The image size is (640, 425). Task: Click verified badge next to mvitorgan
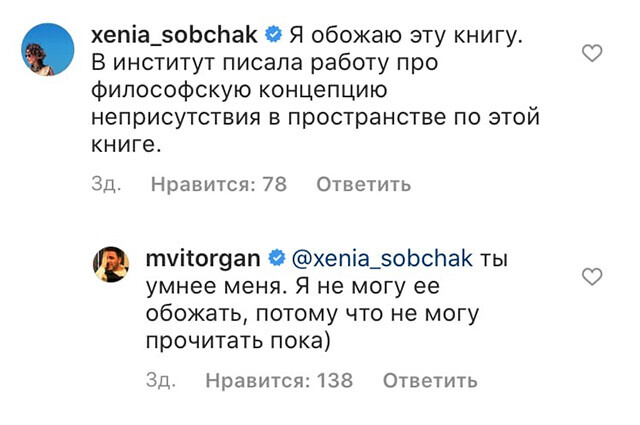[x=275, y=259]
